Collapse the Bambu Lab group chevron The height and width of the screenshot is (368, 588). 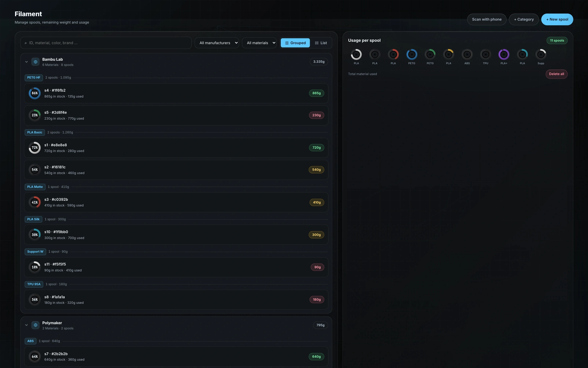(26, 62)
